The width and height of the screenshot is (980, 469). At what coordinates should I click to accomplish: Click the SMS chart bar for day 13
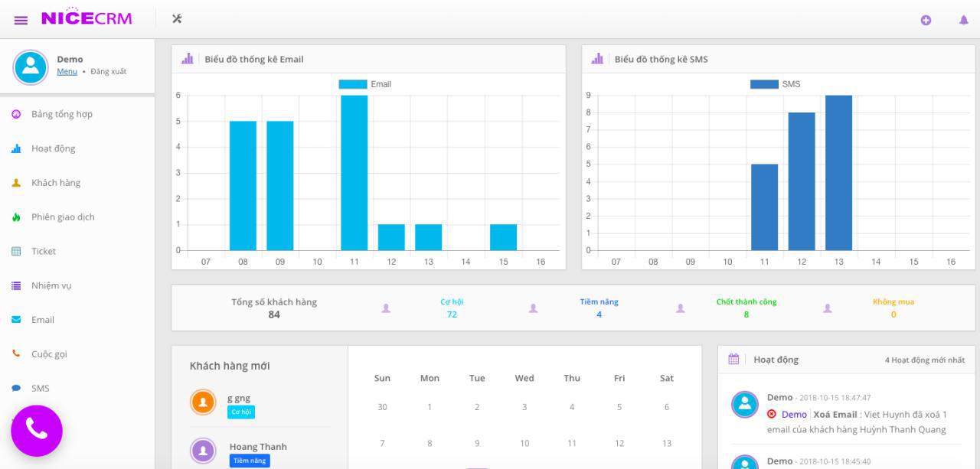click(839, 173)
